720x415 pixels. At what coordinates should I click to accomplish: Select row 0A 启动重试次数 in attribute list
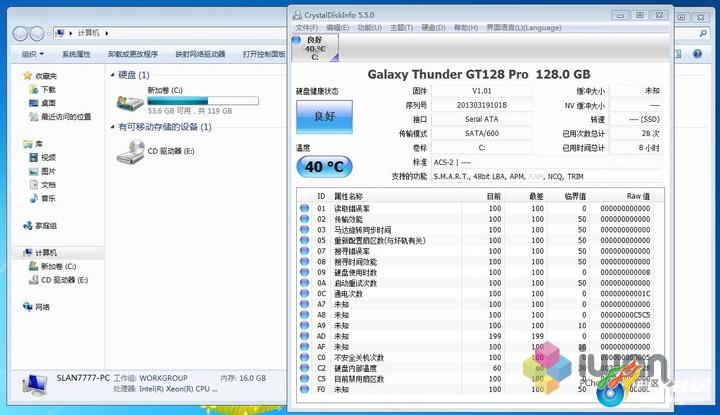click(x=475, y=283)
